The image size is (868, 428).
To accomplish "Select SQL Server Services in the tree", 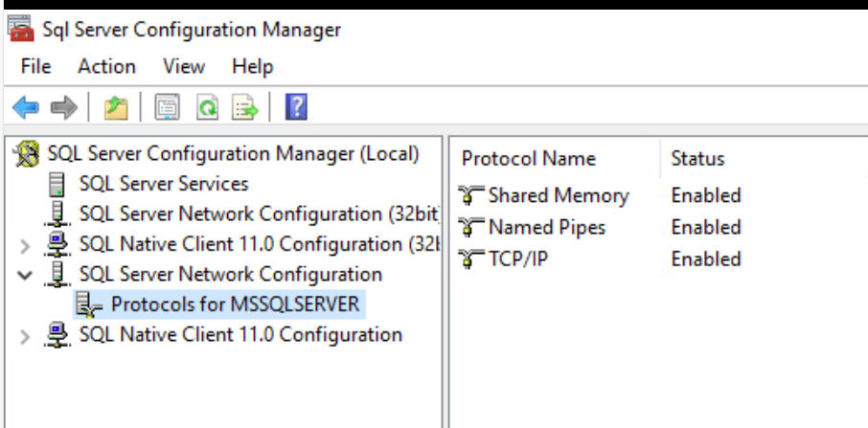I will tap(163, 184).
